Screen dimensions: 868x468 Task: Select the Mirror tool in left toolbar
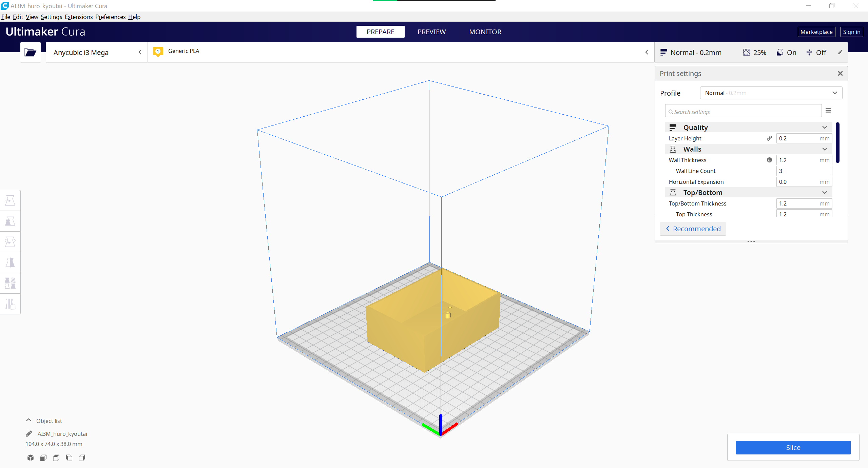tap(10, 262)
